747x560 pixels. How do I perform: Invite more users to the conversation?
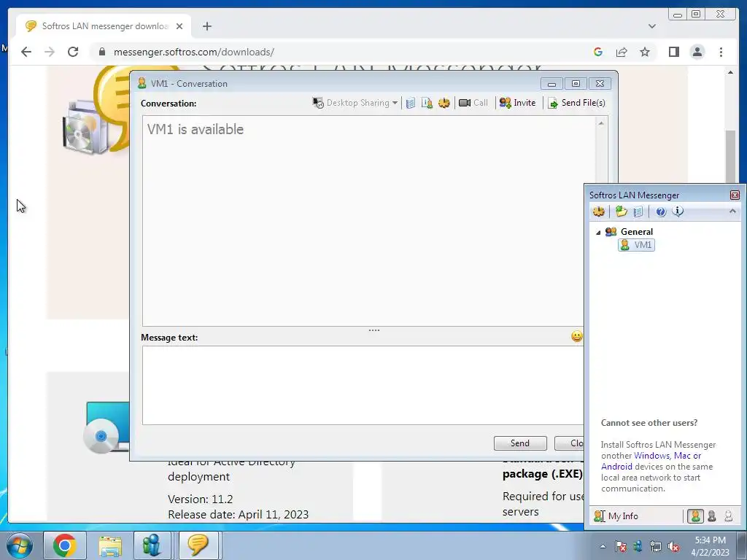(x=517, y=103)
